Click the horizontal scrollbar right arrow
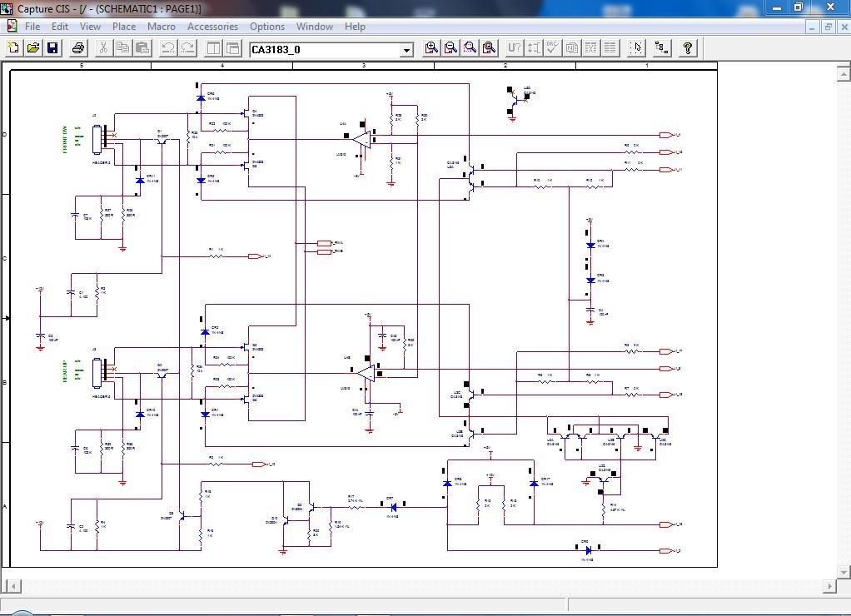The width and height of the screenshot is (851, 616). tap(829, 586)
